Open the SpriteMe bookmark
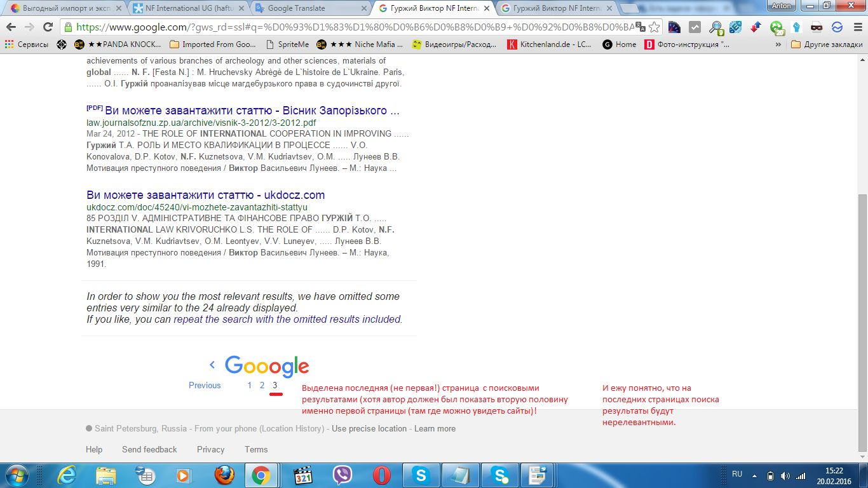Image resolution: width=868 pixels, height=488 pixels. [x=287, y=44]
